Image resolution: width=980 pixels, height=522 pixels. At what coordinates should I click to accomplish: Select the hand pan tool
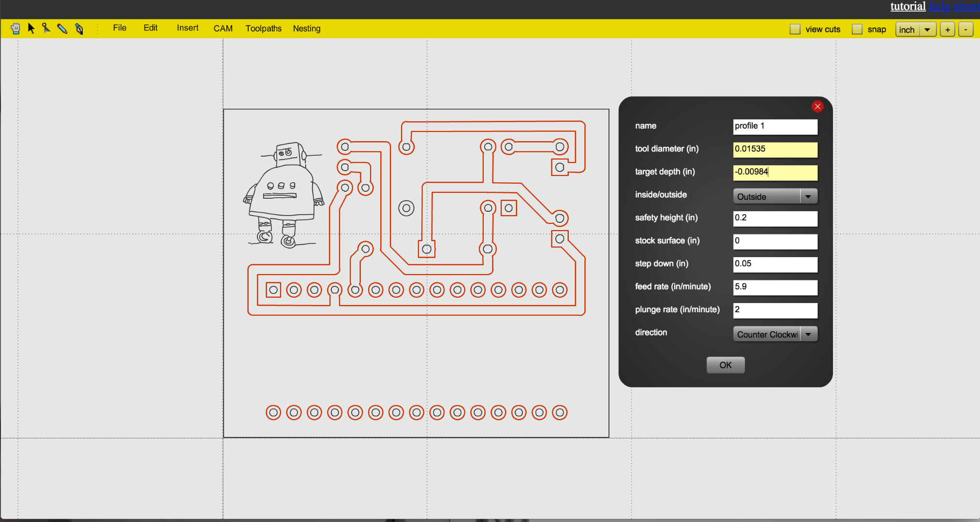tap(15, 29)
